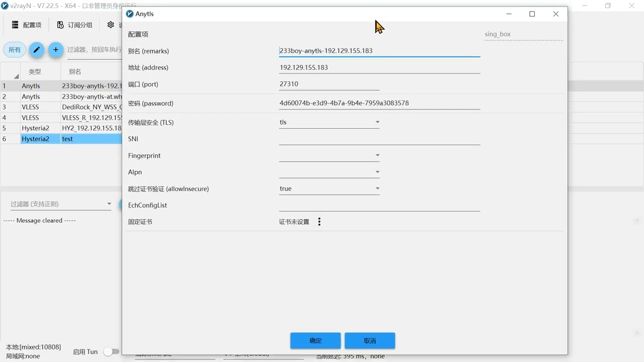Click the 别名 column header

(91, 71)
